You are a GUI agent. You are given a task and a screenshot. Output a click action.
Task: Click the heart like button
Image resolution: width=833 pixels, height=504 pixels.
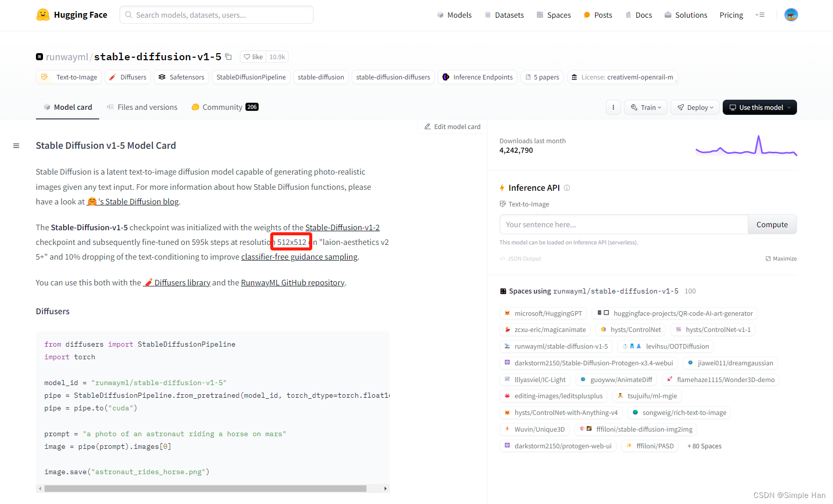pyautogui.click(x=253, y=57)
